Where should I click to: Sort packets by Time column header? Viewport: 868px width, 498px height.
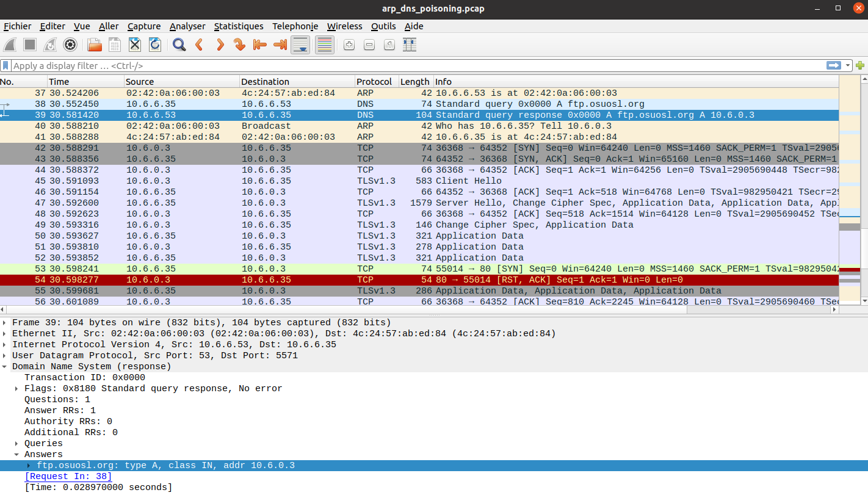click(85, 82)
